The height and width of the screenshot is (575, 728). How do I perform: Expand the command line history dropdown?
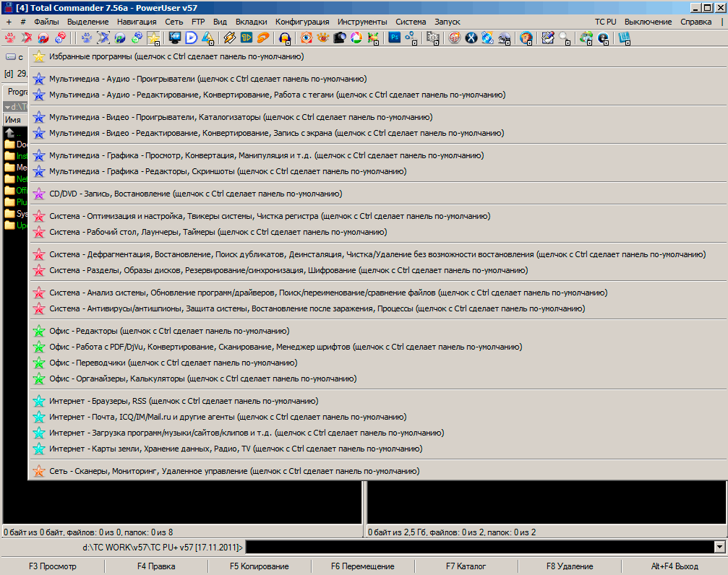pyautogui.click(x=719, y=548)
